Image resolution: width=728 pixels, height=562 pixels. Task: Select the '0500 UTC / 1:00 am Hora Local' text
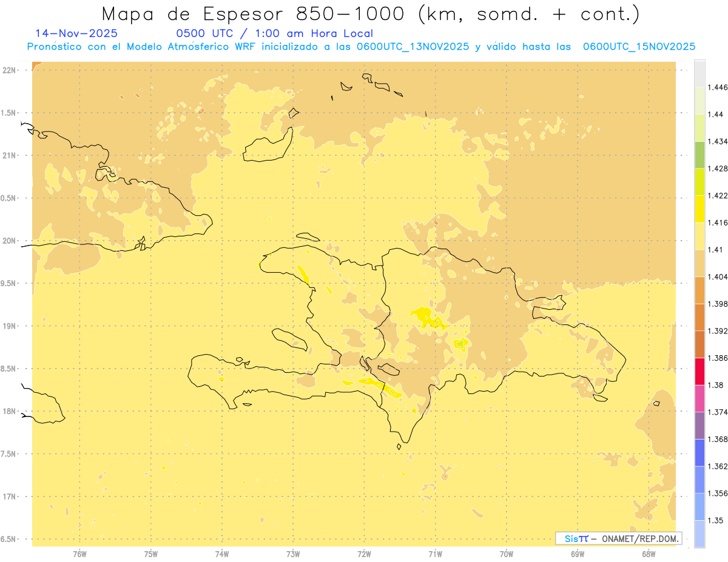[x=274, y=34]
